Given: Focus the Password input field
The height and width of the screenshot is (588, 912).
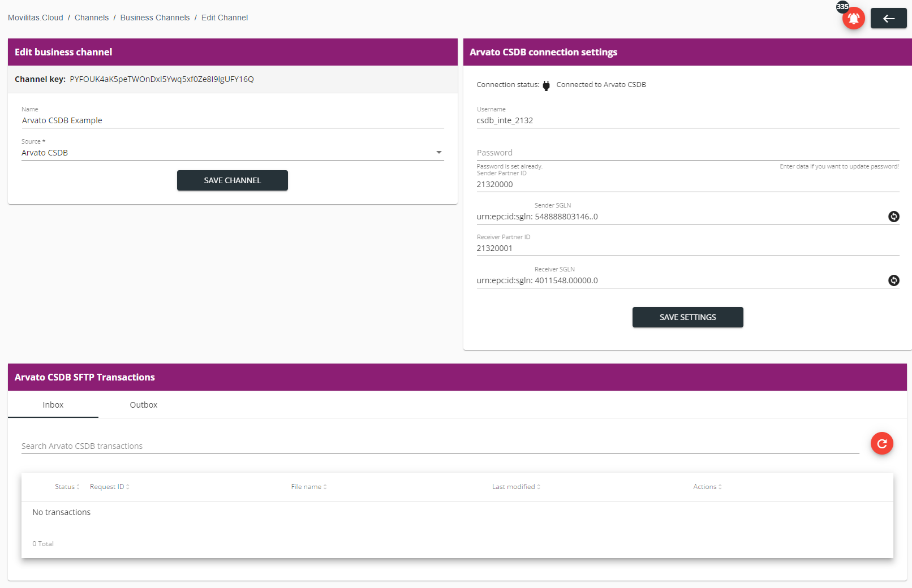Looking at the screenshot, I should click(x=688, y=153).
